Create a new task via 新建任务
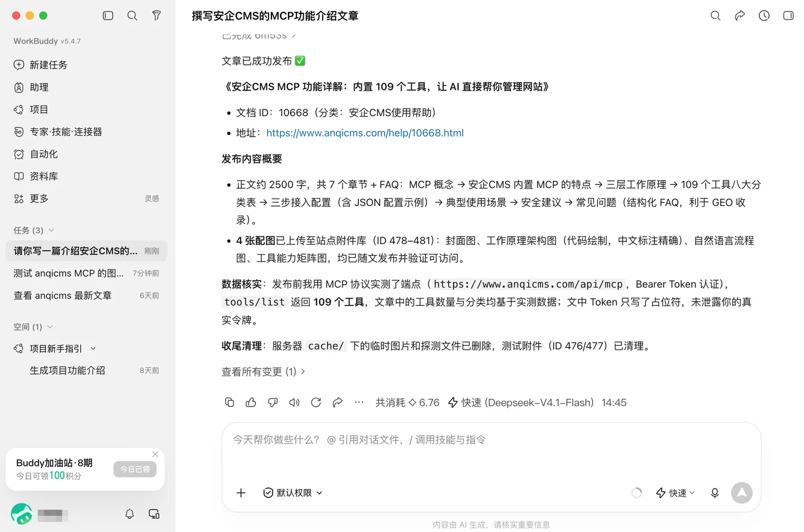The image size is (804, 532). tap(87, 65)
